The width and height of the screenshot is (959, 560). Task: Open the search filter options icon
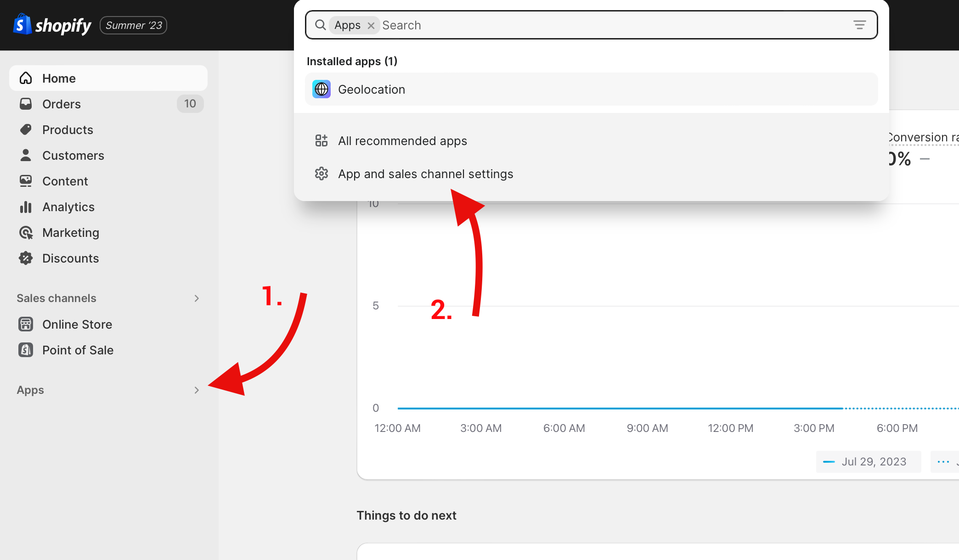point(860,25)
